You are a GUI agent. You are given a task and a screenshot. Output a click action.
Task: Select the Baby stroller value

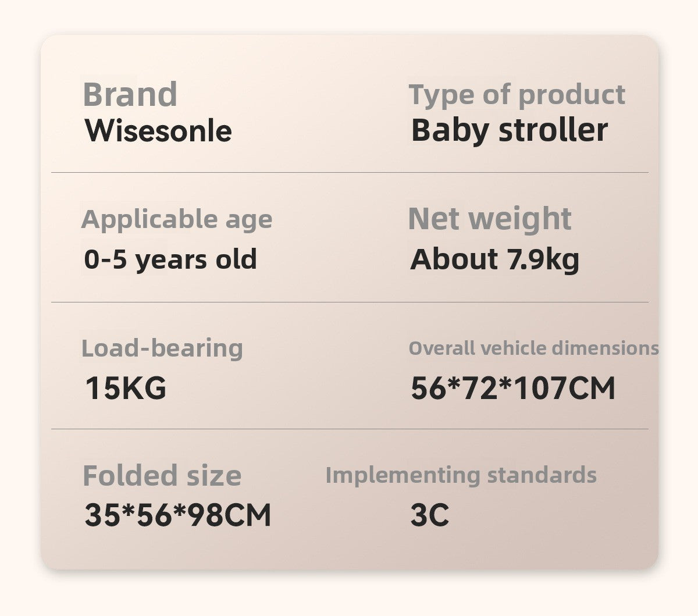(x=509, y=130)
